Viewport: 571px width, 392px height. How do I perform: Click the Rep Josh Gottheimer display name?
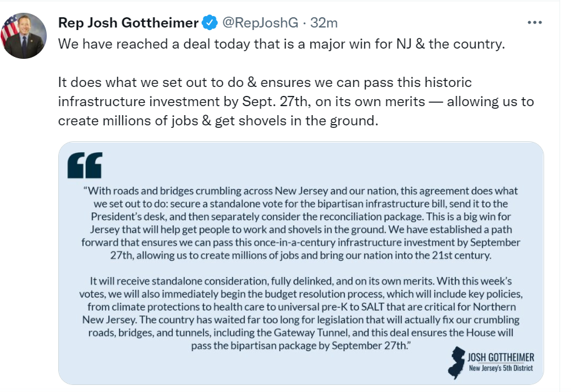coord(128,23)
